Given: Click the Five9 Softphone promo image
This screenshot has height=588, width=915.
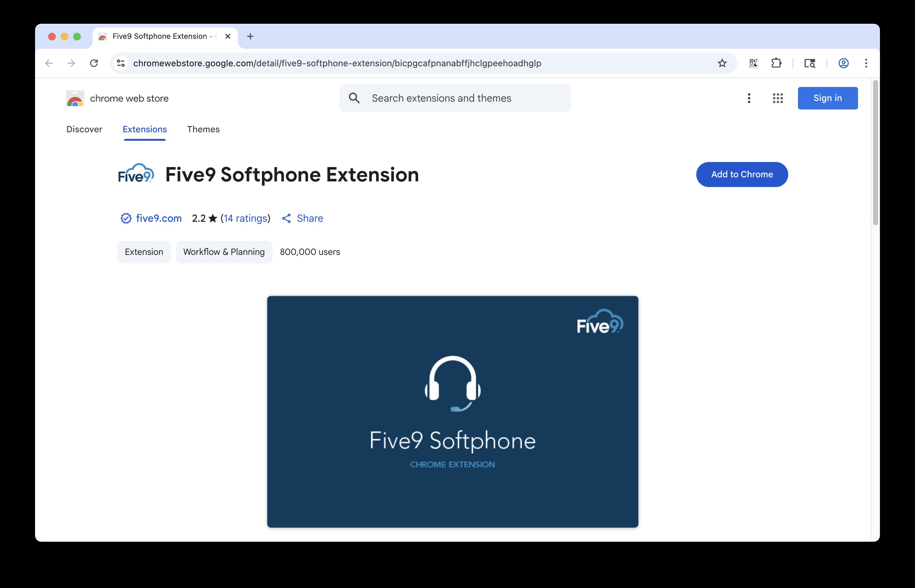Looking at the screenshot, I should (x=452, y=412).
